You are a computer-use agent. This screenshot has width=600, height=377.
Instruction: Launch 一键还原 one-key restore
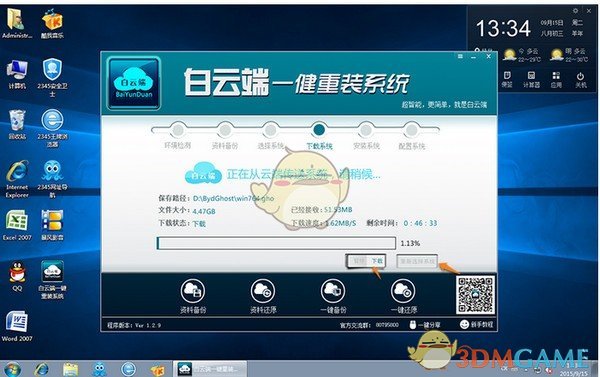pos(403,296)
